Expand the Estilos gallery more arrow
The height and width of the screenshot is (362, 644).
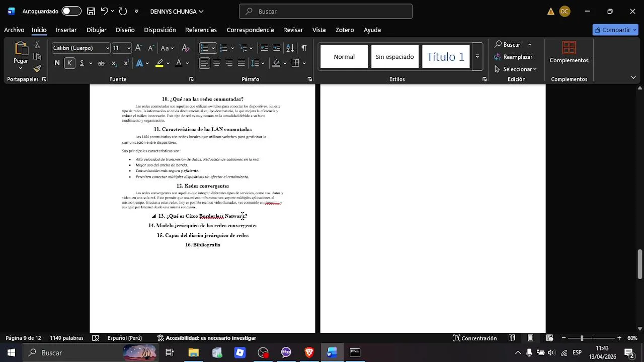[477, 56]
